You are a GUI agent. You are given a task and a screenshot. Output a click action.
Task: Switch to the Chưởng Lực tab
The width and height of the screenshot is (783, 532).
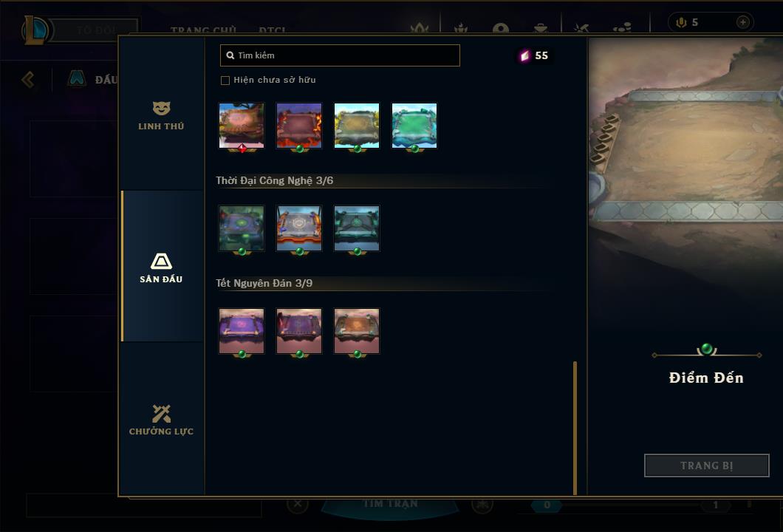click(161, 419)
